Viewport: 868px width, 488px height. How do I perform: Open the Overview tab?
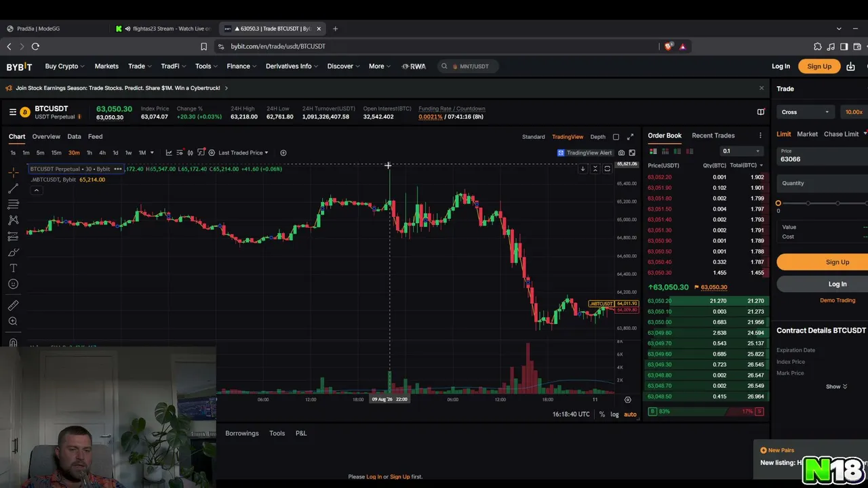[x=46, y=137]
